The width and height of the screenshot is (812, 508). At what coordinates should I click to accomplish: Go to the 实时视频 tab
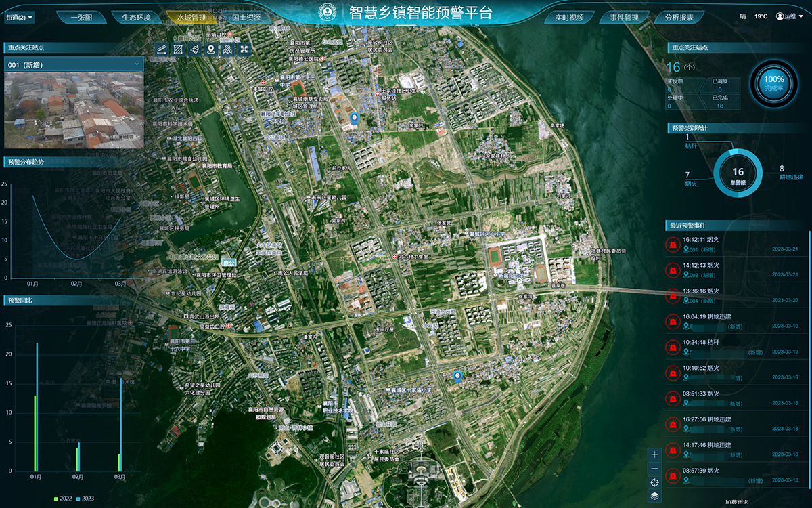pyautogui.click(x=570, y=18)
